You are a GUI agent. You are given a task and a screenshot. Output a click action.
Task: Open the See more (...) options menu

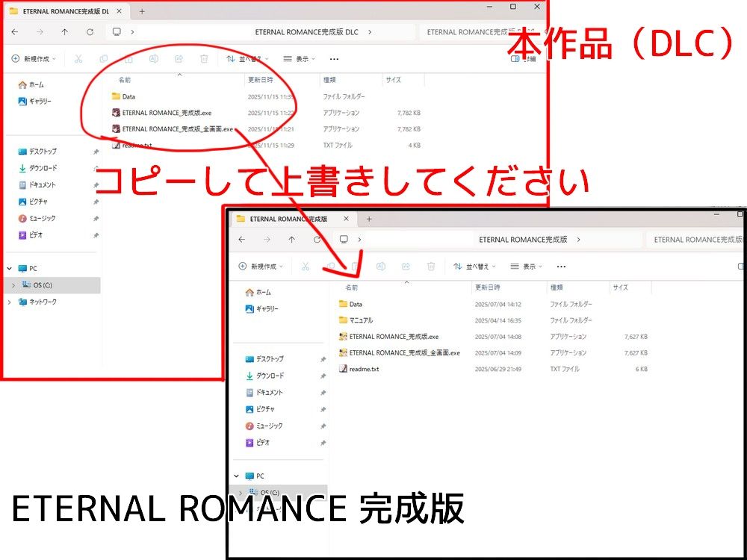coord(334,58)
